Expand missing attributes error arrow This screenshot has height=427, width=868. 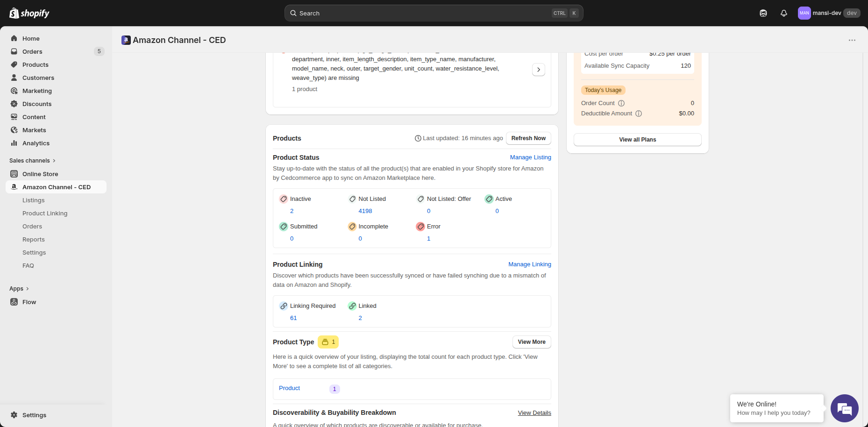point(539,70)
